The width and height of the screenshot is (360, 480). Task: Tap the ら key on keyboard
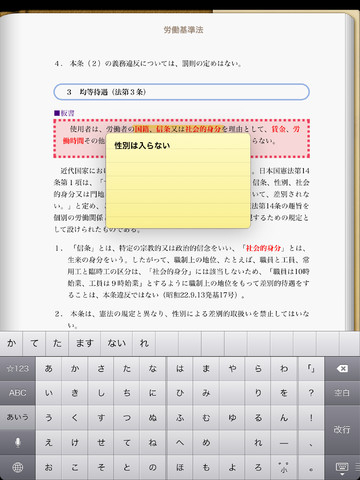258,368
